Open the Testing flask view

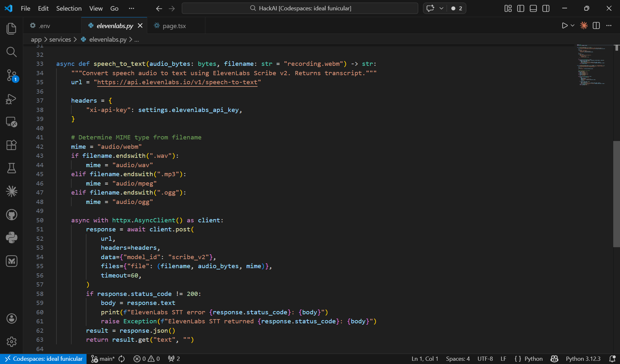11,168
